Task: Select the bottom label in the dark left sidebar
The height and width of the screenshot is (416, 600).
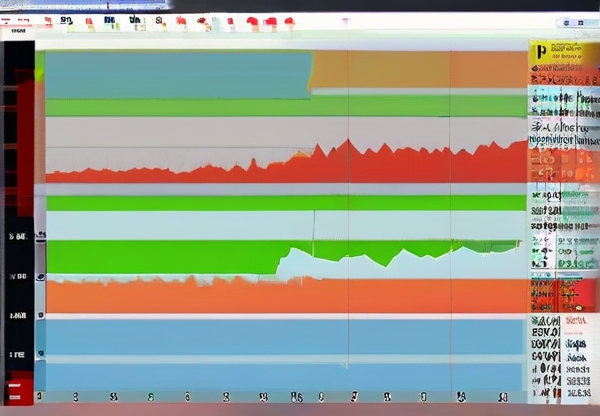Action: [x=17, y=354]
